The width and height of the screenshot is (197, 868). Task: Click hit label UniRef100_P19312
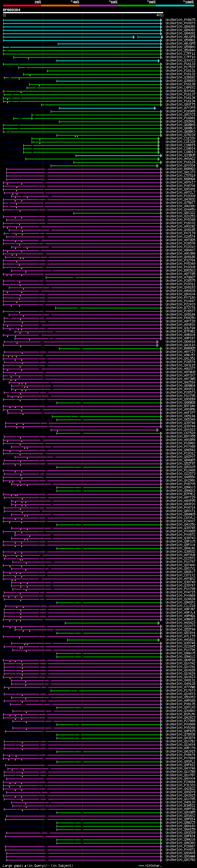tap(180, 453)
